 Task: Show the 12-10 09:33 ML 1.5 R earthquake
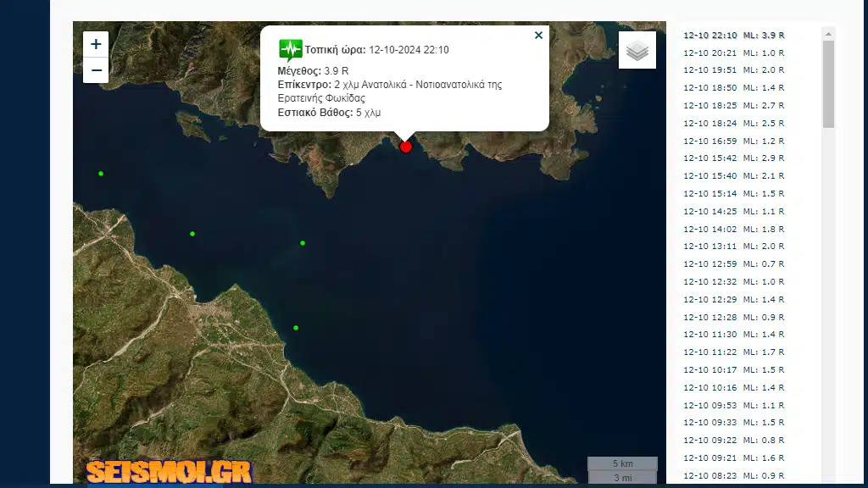733,422
